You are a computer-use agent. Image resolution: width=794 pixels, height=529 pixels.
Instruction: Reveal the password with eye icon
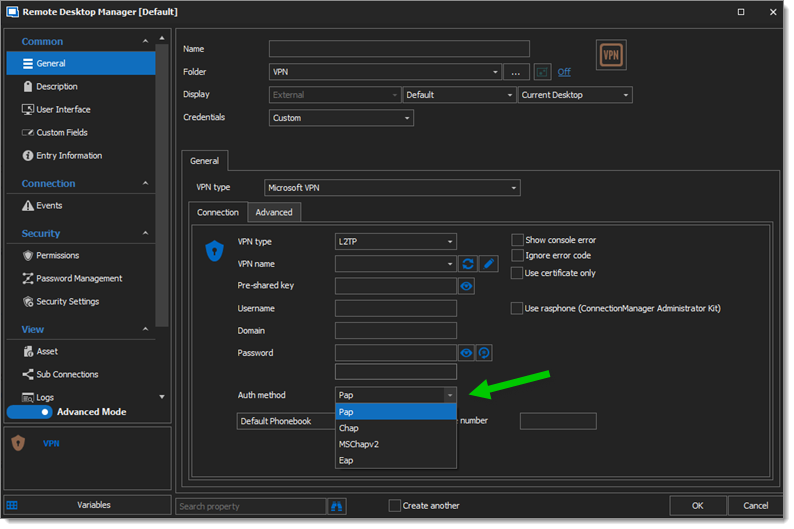click(466, 353)
